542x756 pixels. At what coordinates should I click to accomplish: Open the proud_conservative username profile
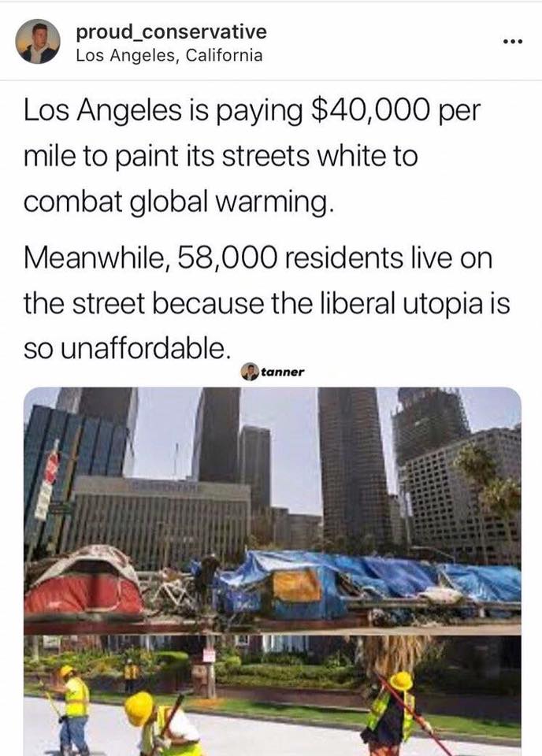171,31
